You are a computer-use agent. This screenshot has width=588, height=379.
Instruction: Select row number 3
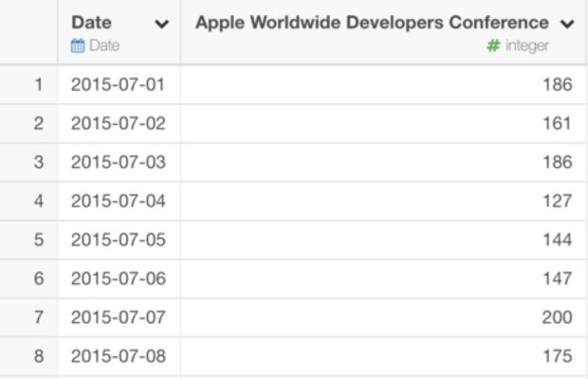[x=38, y=162]
